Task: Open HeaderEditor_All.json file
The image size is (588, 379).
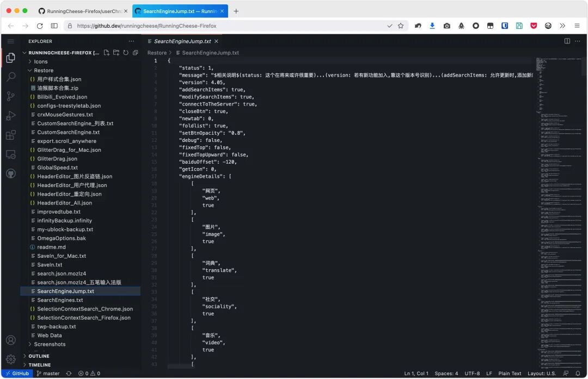Action: coord(64,203)
